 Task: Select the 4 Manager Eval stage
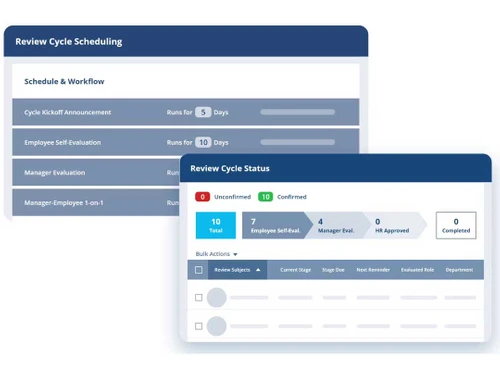click(337, 225)
